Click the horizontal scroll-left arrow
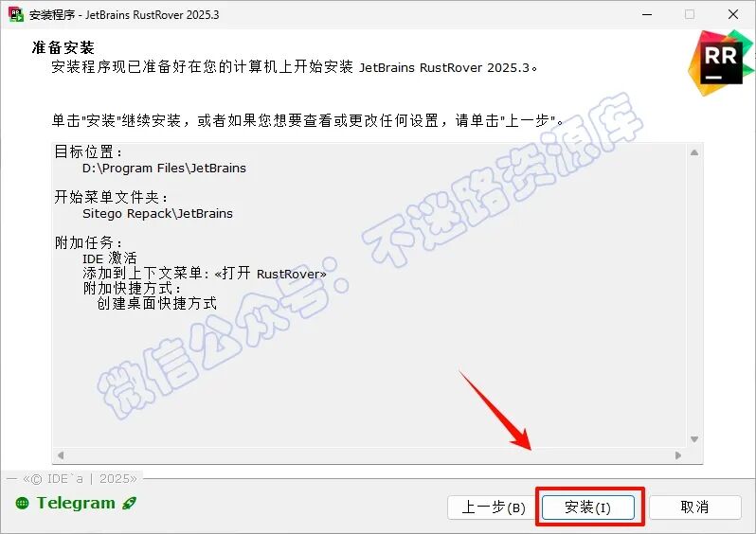The height and width of the screenshot is (534, 756). coord(61,455)
